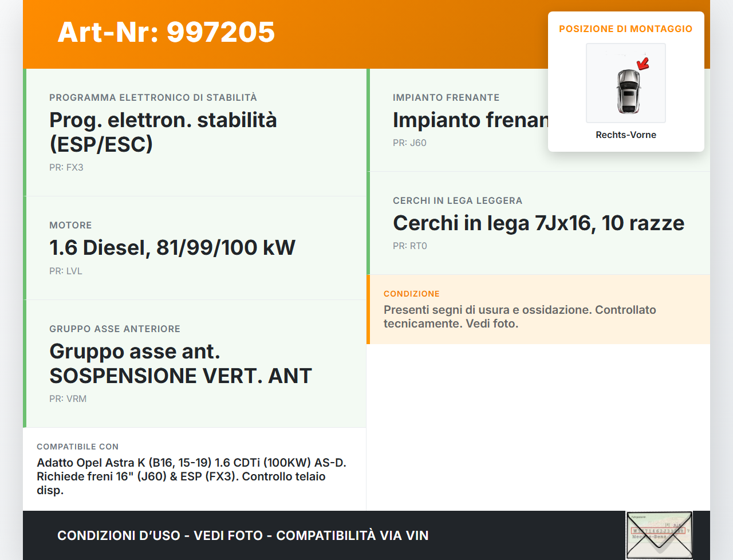The height and width of the screenshot is (560, 733).
Task: Select the PR: RT0 wheels code
Action: [x=409, y=246]
